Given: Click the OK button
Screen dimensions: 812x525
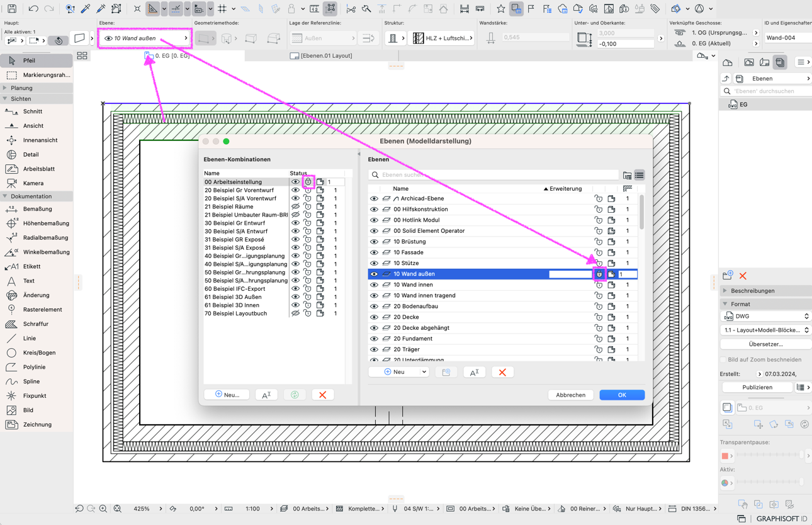Looking at the screenshot, I should 622,395.
